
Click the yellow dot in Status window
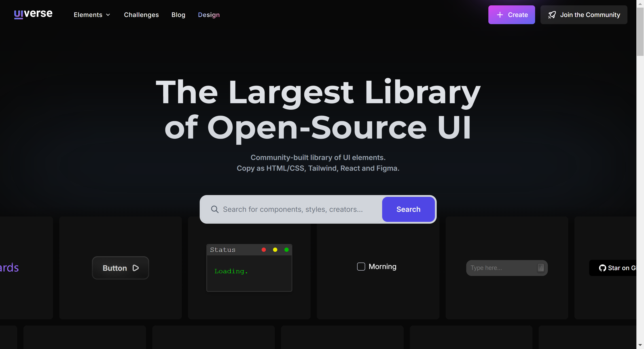275,250
